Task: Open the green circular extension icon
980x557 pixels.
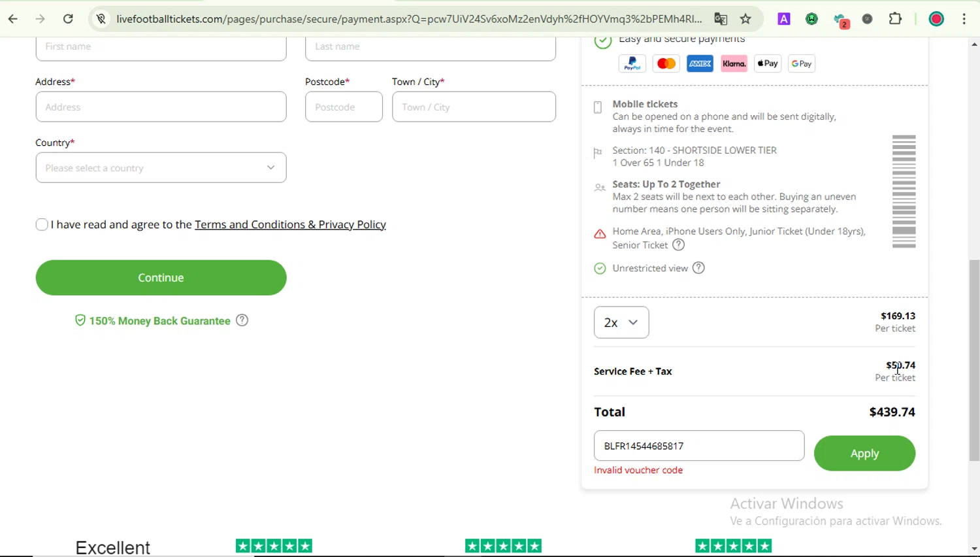Action: pos(812,19)
